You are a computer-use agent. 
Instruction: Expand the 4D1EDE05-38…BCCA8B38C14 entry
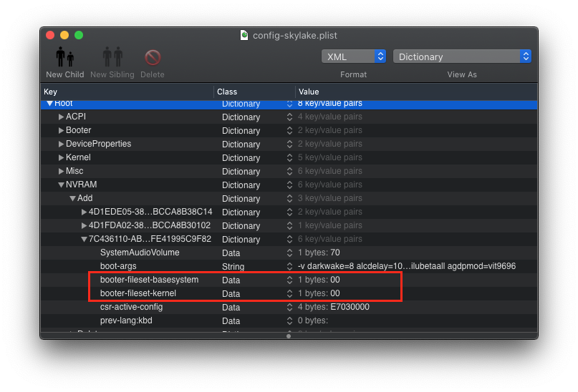click(x=84, y=212)
